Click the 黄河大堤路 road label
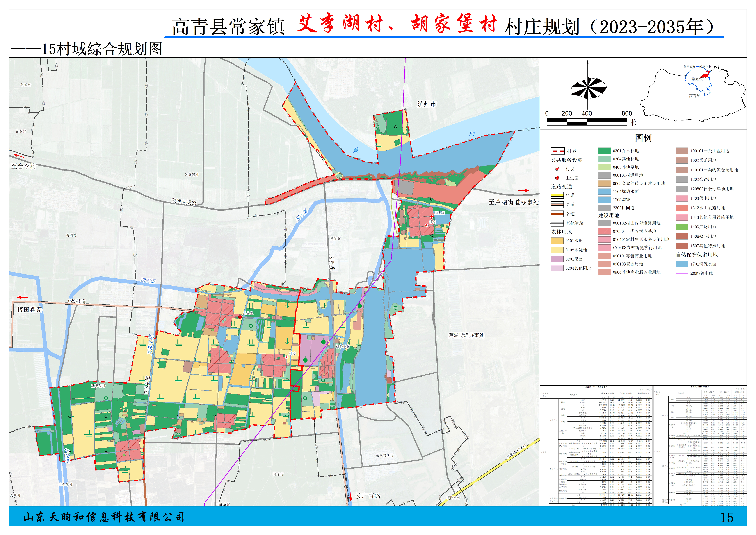 184,202
